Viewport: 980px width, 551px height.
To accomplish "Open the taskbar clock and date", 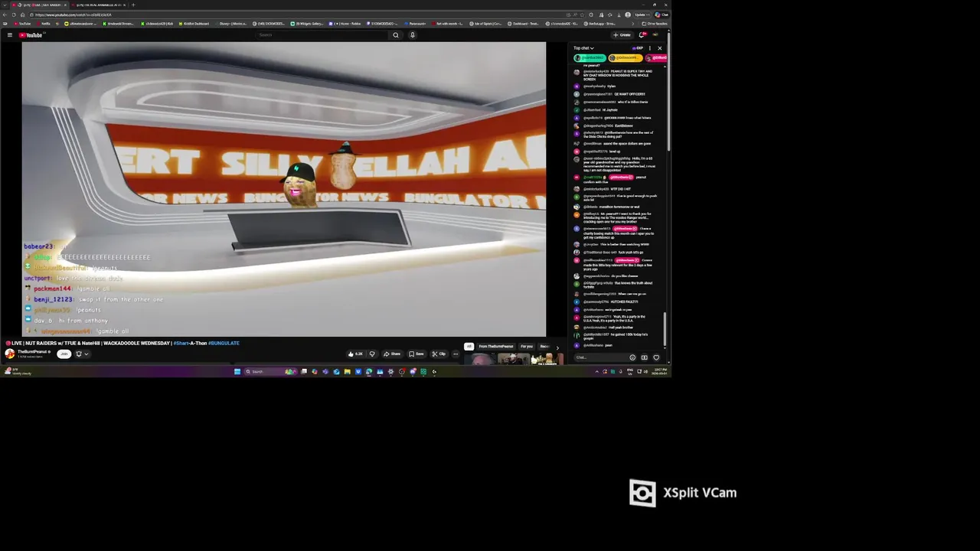I will [x=660, y=372].
